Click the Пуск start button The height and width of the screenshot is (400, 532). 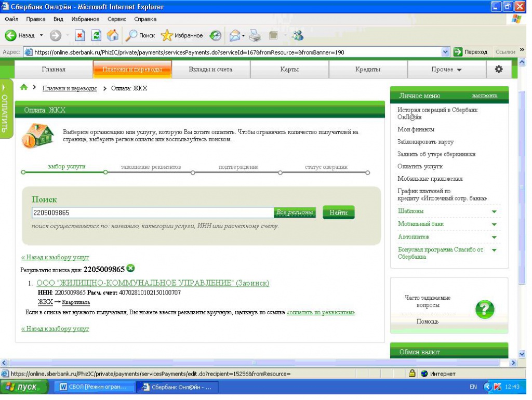(x=24, y=387)
